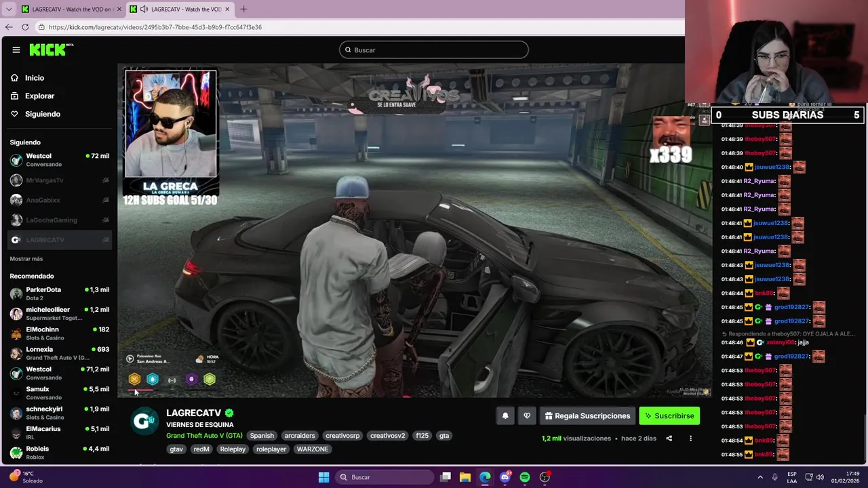
Task: Show hidden system tray icons chevron
Action: point(760,477)
